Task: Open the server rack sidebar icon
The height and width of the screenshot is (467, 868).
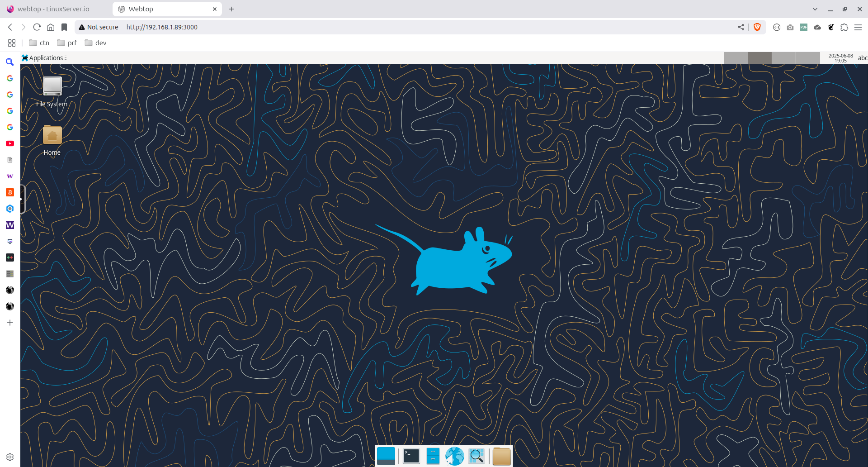Action: tap(10, 274)
